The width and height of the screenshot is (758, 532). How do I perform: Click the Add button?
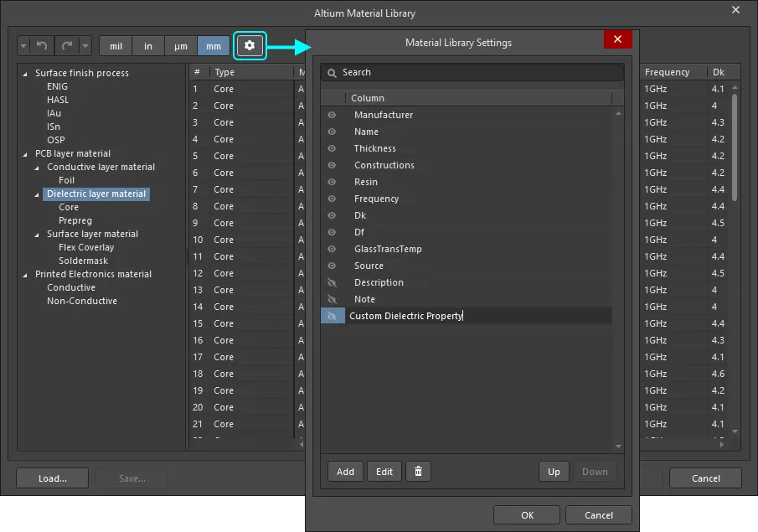[345, 472]
